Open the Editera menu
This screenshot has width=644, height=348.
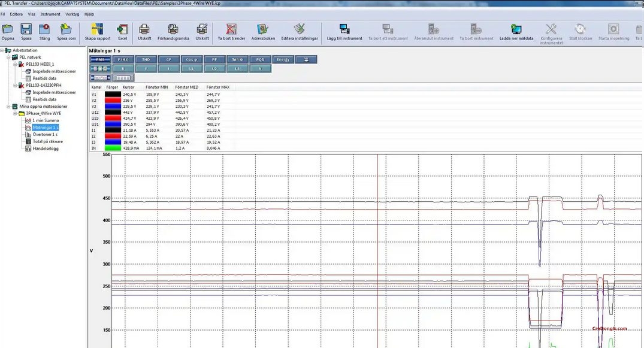pyautogui.click(x=16, y=14)
